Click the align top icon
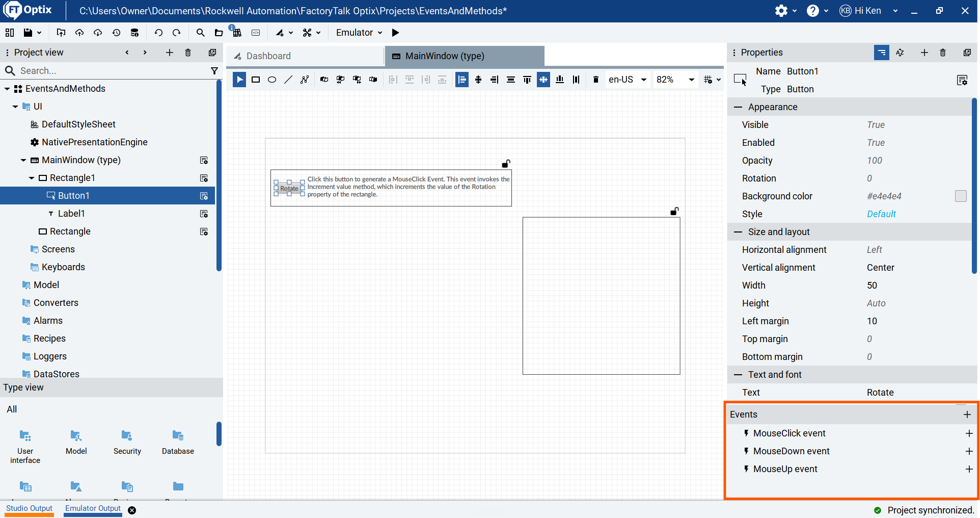 pyautogui.click(x=527, y=80)
